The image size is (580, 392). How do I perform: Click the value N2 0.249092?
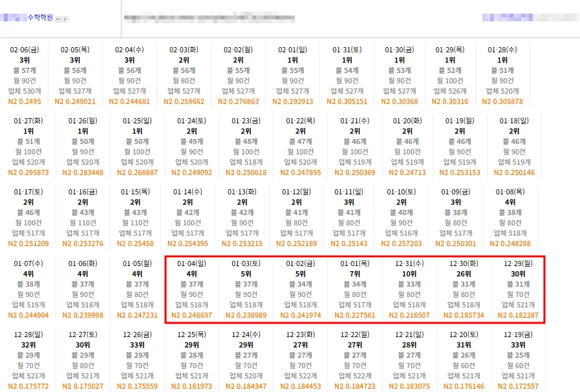point(191,172)
